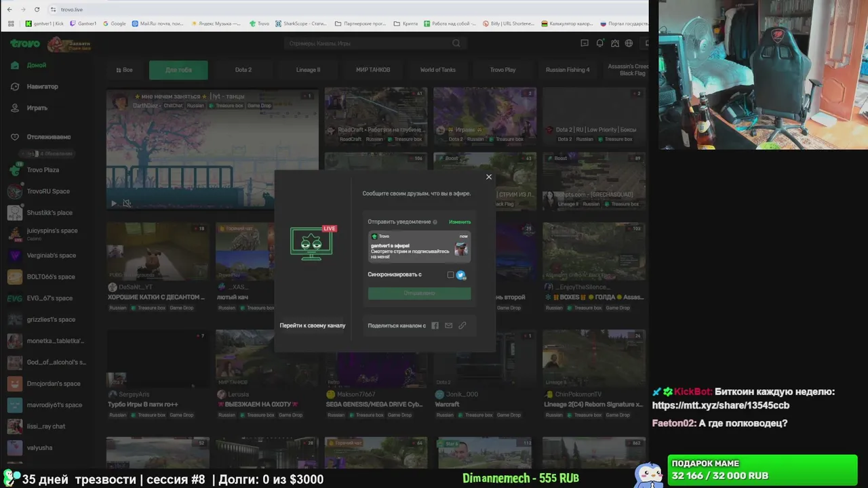Open the mtt.xyz link in chat overlay
This screenshot has width=868, height=488.
pos(720,405)
